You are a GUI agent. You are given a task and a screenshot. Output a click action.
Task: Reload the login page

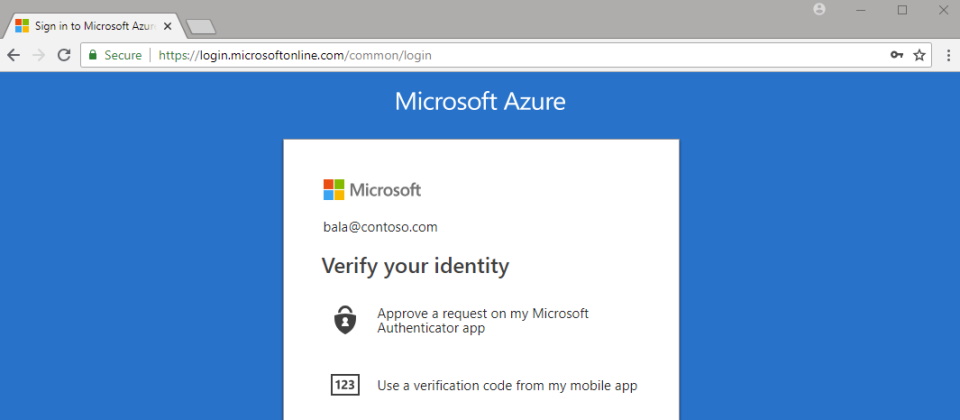[64, 56]
